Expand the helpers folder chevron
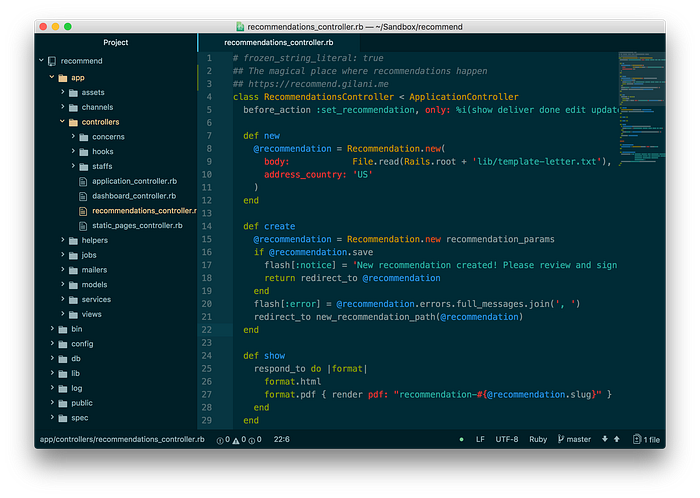The height and width of the screenshot is (498, 700). 62,240
